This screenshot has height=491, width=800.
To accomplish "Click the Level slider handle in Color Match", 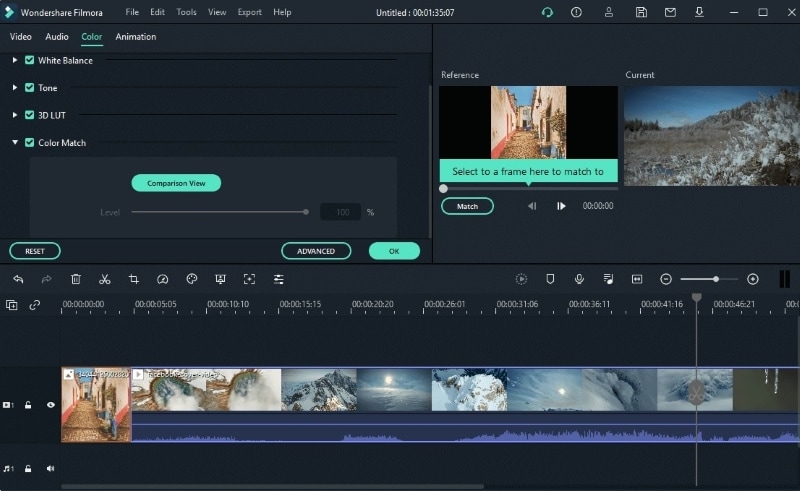I will [x=306, y=212].
